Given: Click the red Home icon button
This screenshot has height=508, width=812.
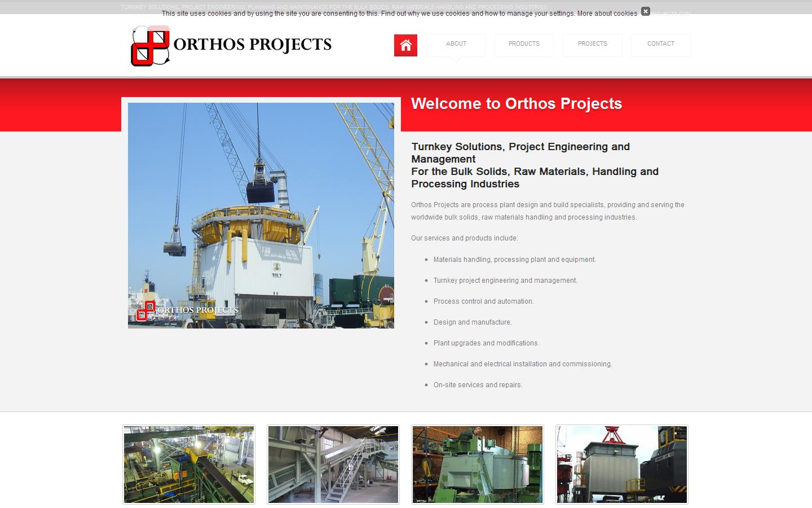Looking at the screenshot, I should tap(405, 46).
